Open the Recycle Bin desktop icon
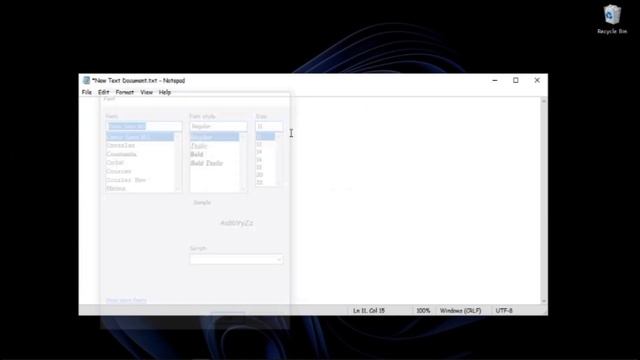This screenshot has width=640, height=360. click(x=612, y=19)
